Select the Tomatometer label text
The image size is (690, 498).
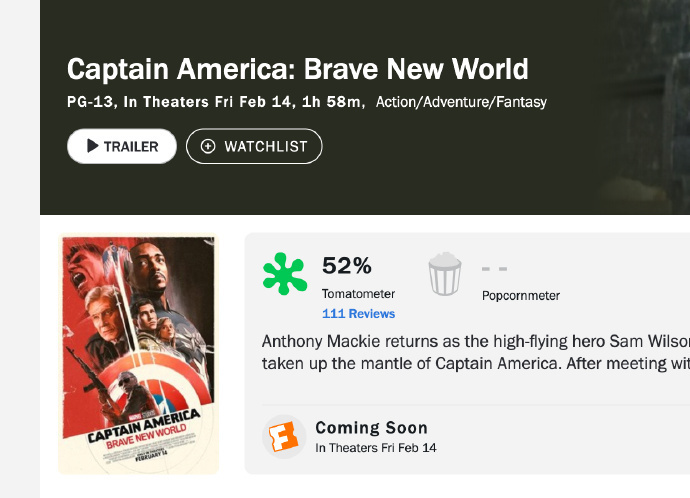coord(358,294)
